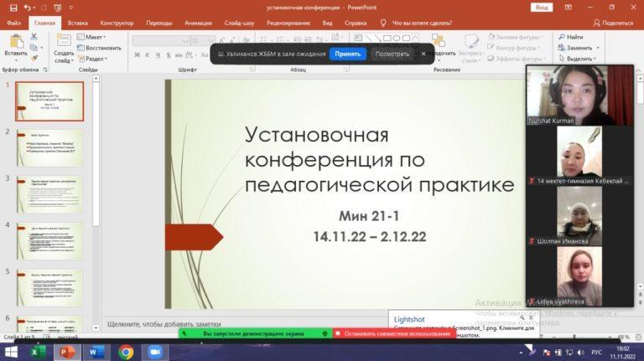Select slide 4 thumbnail
Image resolution: width=644 pixels, height=361 pixels.
tap(49, 241)
